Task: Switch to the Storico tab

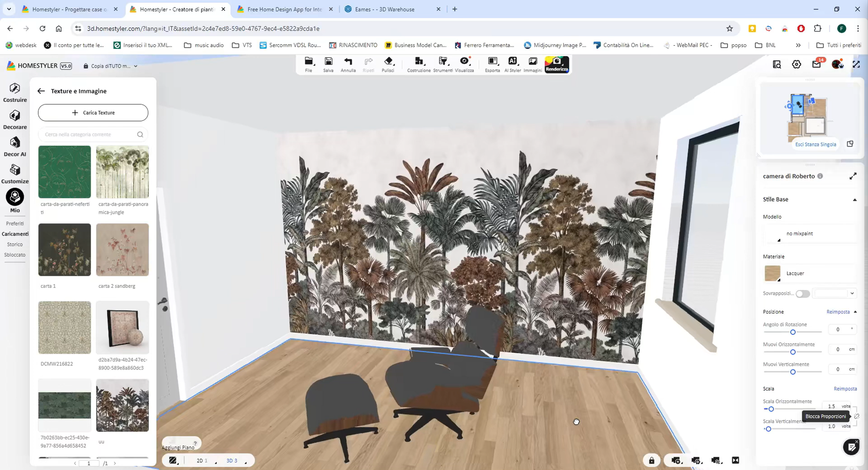Action: pos(15,244)
